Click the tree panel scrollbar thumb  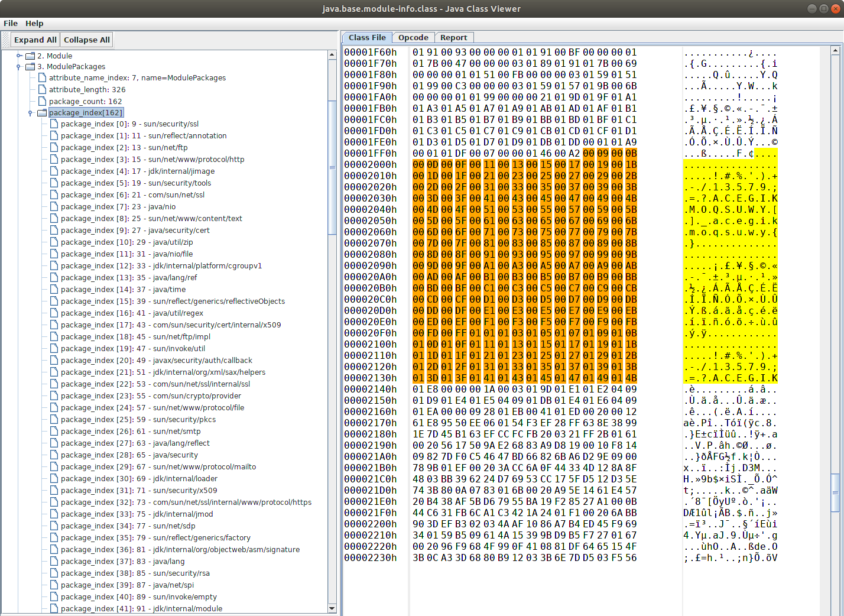(x=332, y=167)
